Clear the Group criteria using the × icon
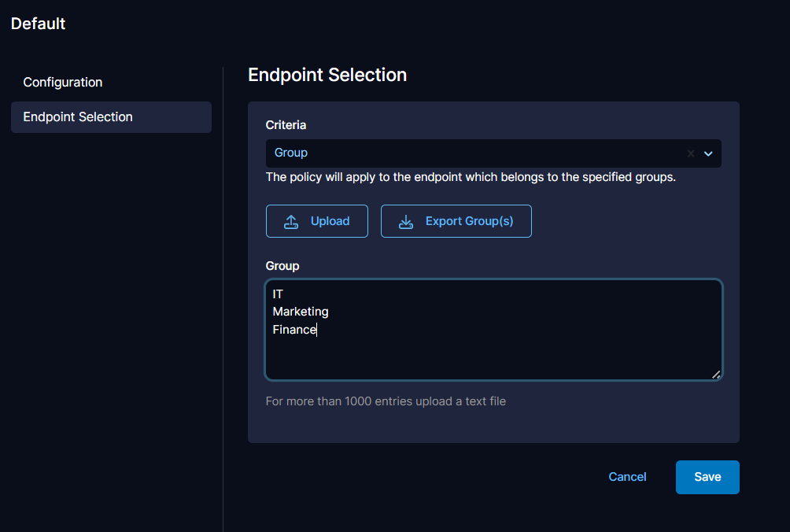This screenshot has width=790, height=532. [690, 153]
